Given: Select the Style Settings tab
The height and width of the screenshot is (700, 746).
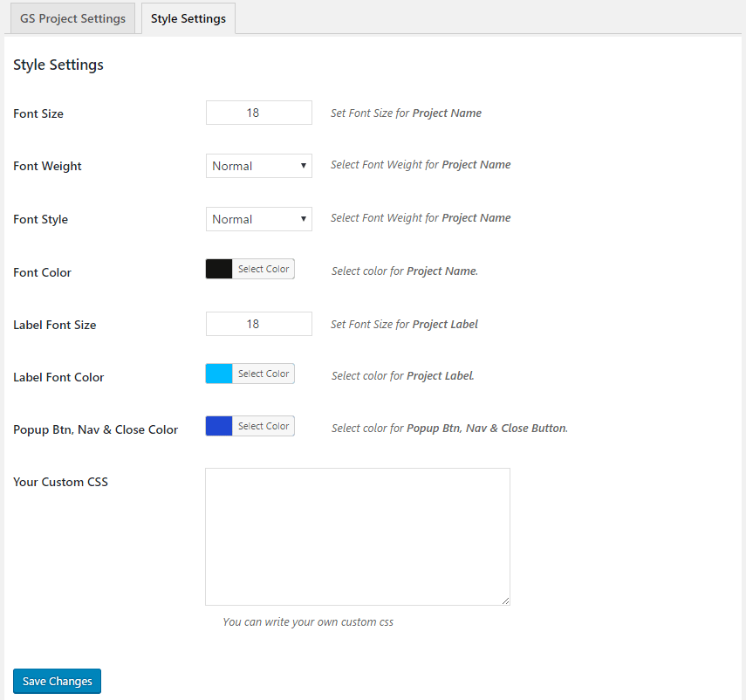Looking at the screenshot, I should point(188,17).
